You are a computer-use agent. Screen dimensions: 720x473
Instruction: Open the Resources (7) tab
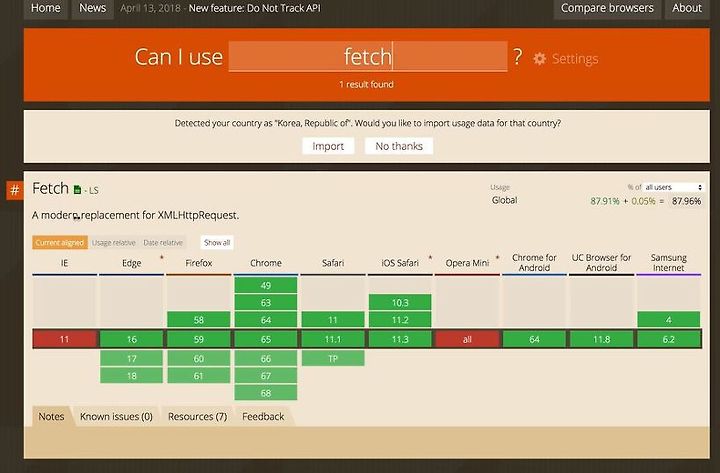[x=197, y=417]
